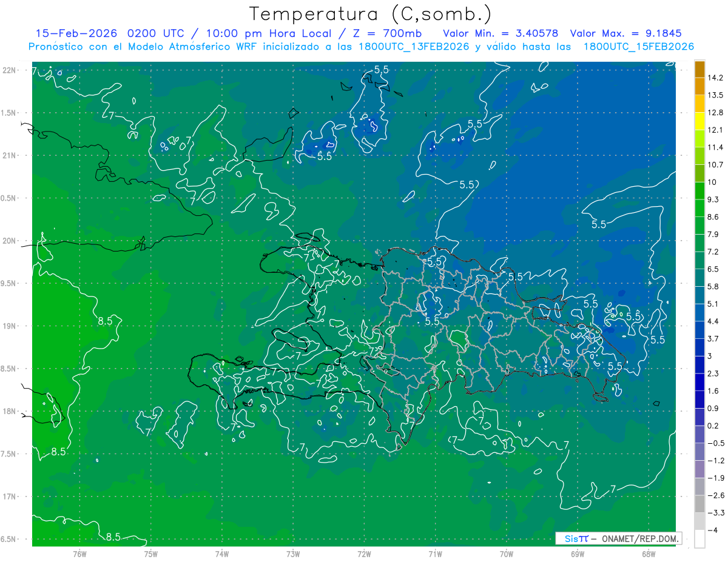Screen dimensions: 728x562
Task: Click the '70W' longitude axis label
Action: tap(506, 554)
